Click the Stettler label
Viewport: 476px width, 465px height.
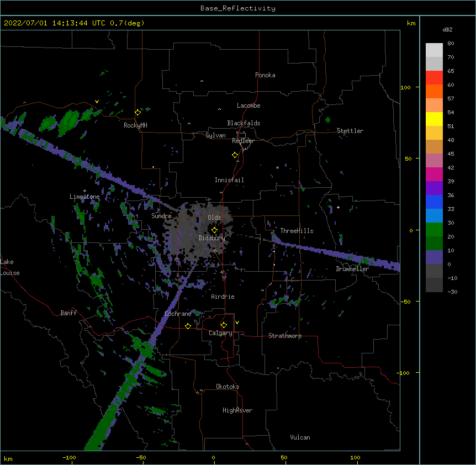coord(350,131)
